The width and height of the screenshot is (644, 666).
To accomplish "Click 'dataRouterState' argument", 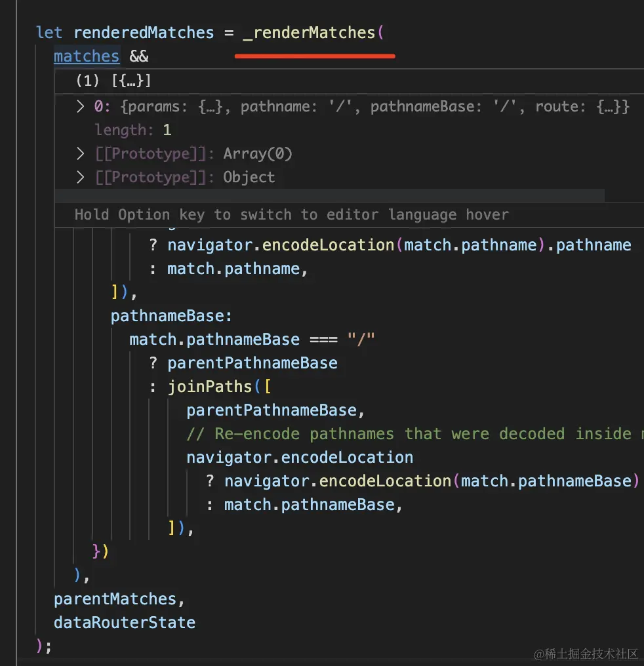I will click(x=125, y=623).
